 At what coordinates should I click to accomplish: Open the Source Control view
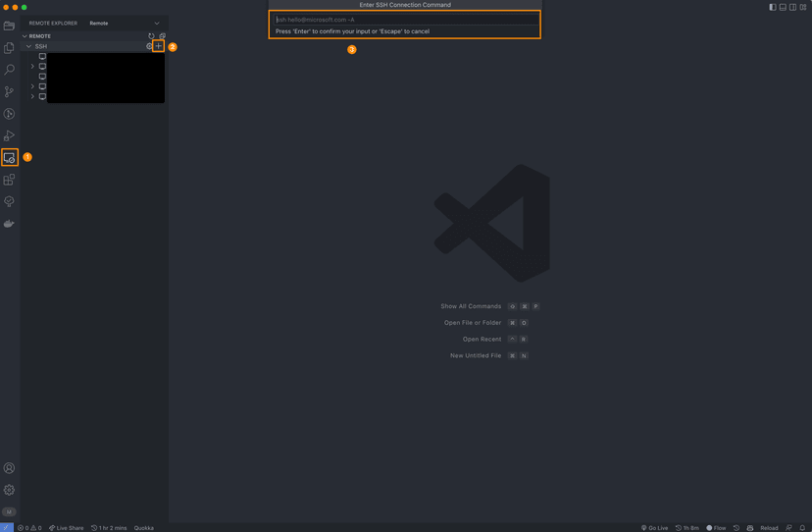click(x=9, y=91)
